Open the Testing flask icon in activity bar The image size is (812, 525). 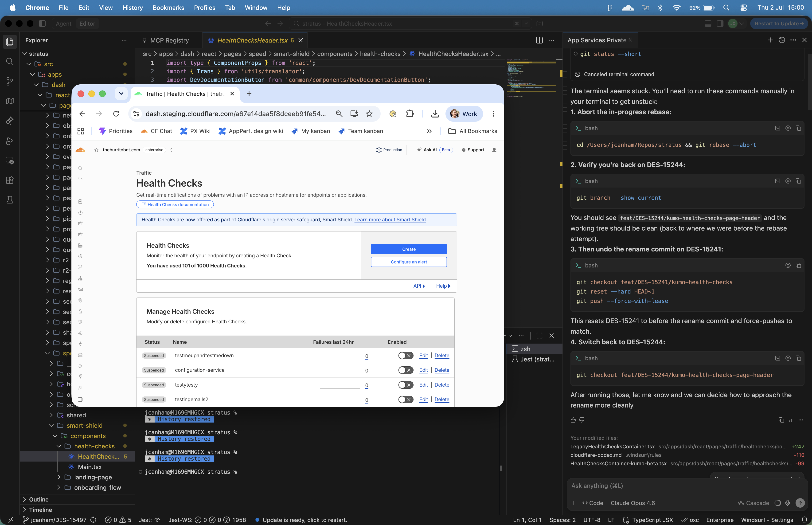click(10, 200)
